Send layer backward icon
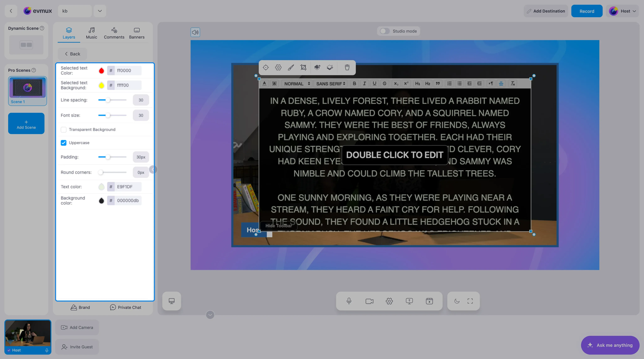The width and height of the screenshot is (644, 359). click(330, 67)
